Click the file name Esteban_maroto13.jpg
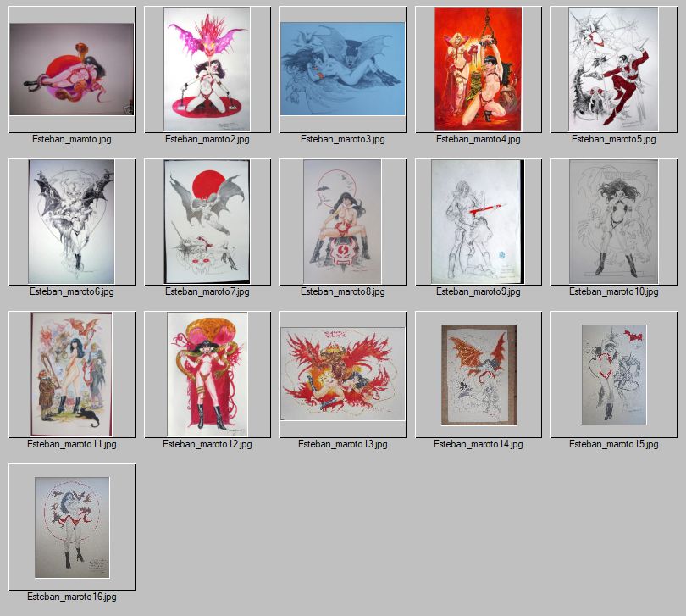The image size is (686, 616). coord(342,444)
